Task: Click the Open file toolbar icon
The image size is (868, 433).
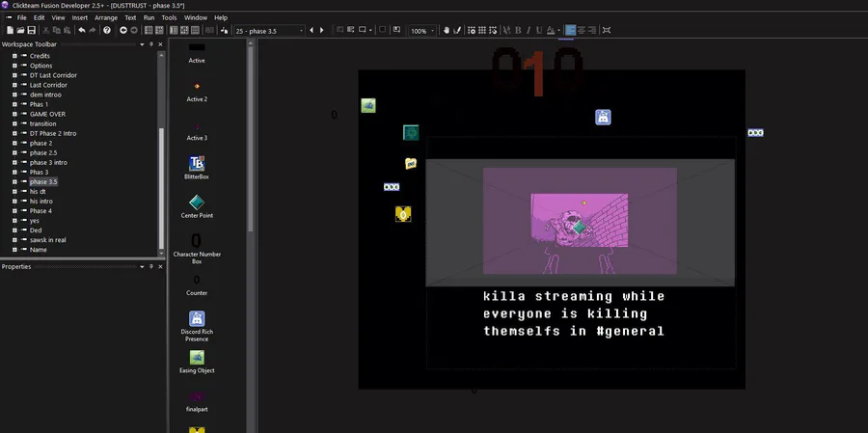Action: 20,31
